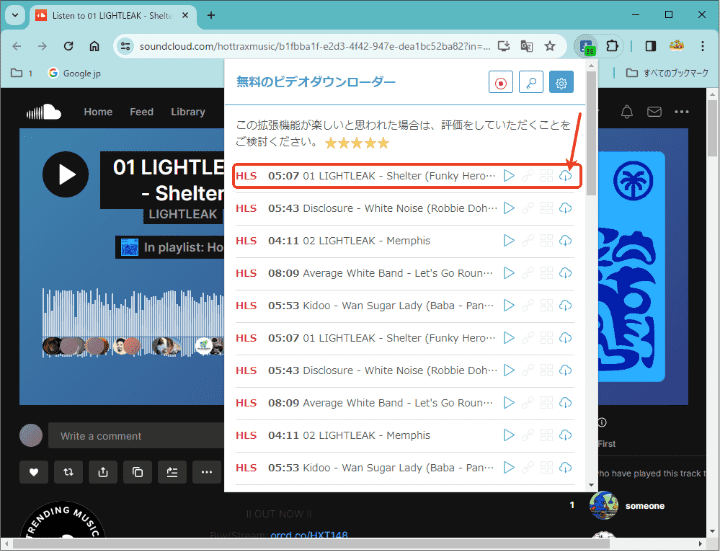Preview-play the second 05:07 LIGHTLEAK Shelter entry

[x=509, y=338]
